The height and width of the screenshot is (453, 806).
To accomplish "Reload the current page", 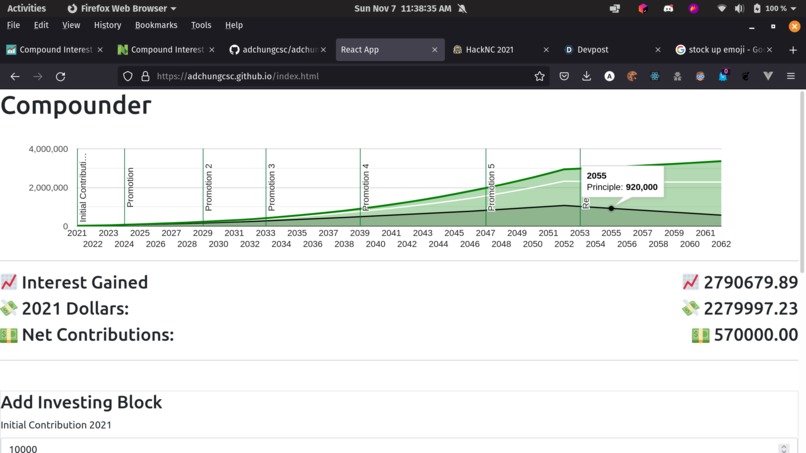I will (x=60, y=77).
